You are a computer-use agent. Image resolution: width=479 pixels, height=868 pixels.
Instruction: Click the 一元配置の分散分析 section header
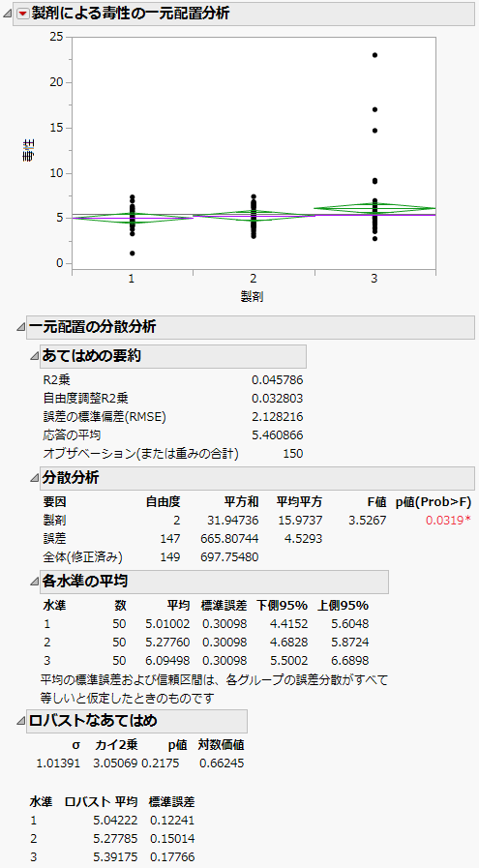tap(251, 328)
